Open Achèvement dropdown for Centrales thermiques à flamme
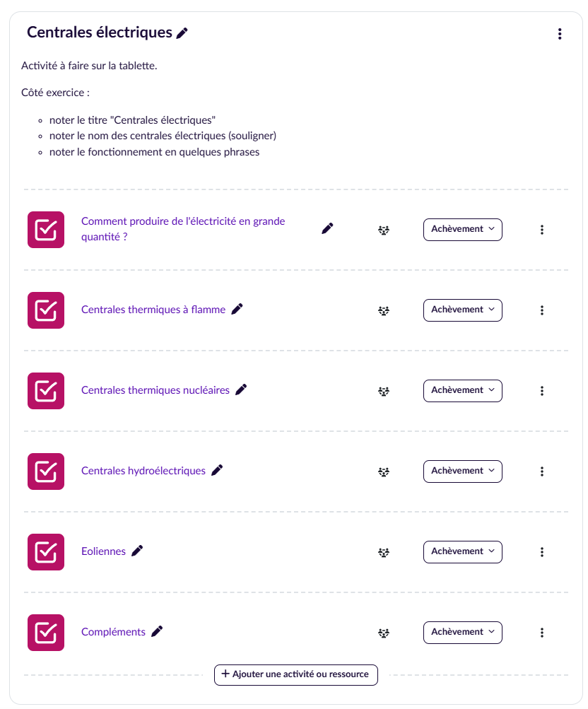The width and height of the screenshot is (588, 709). click(x=462, y=310)
